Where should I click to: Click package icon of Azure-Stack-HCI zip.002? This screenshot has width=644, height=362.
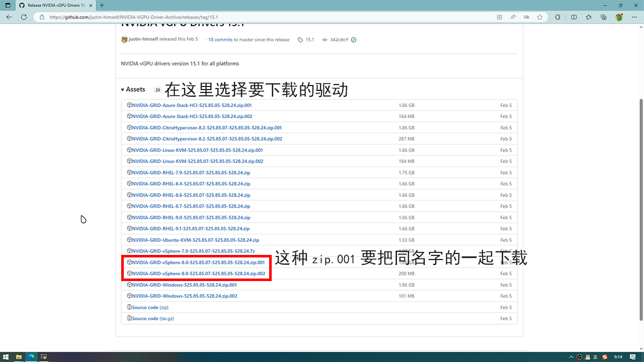click(x=129, y=116)
